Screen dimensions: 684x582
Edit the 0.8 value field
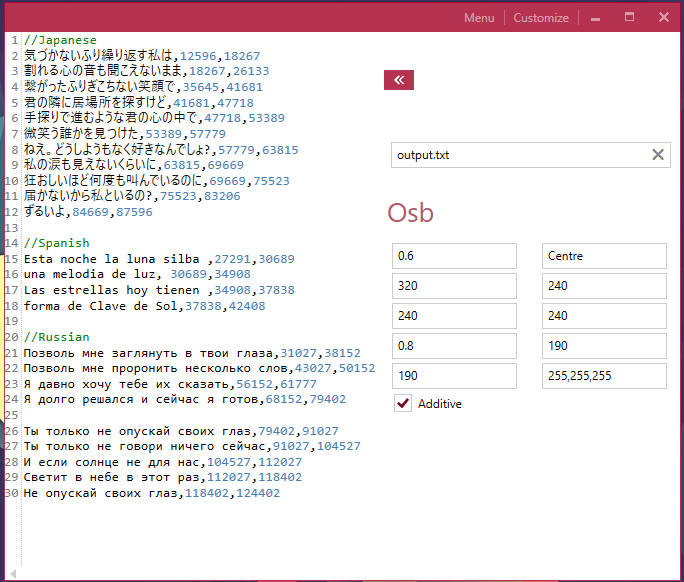coord(454,346)
